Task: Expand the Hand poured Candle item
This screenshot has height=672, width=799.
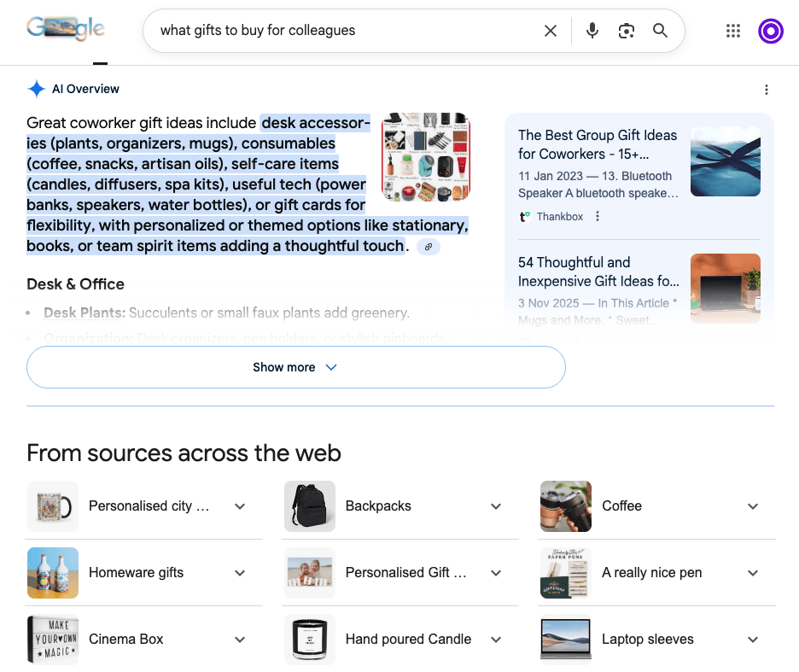Action: coord(496,640)
